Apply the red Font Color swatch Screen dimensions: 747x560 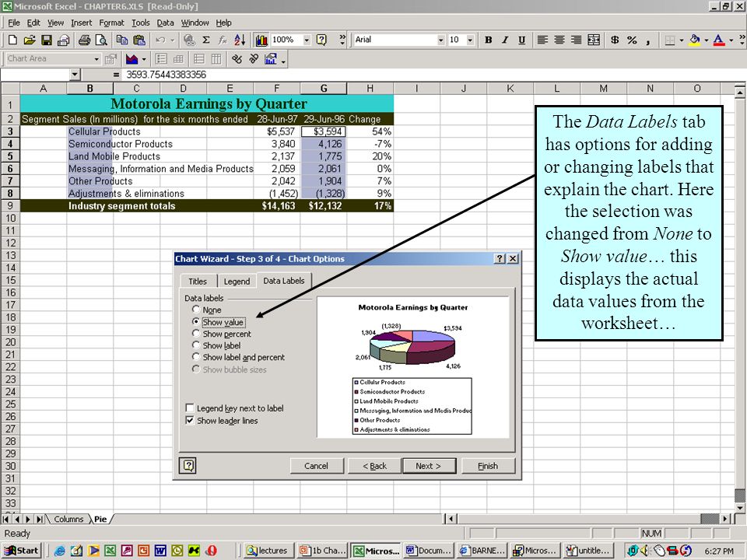coord(719,40)
